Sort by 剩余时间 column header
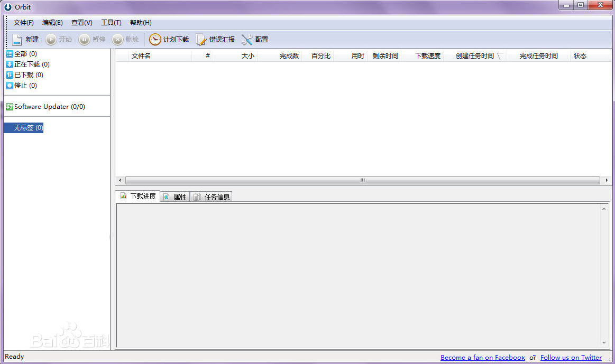This screenshot has height=364, width=615. pyautogui.click(x=385, y=56)
